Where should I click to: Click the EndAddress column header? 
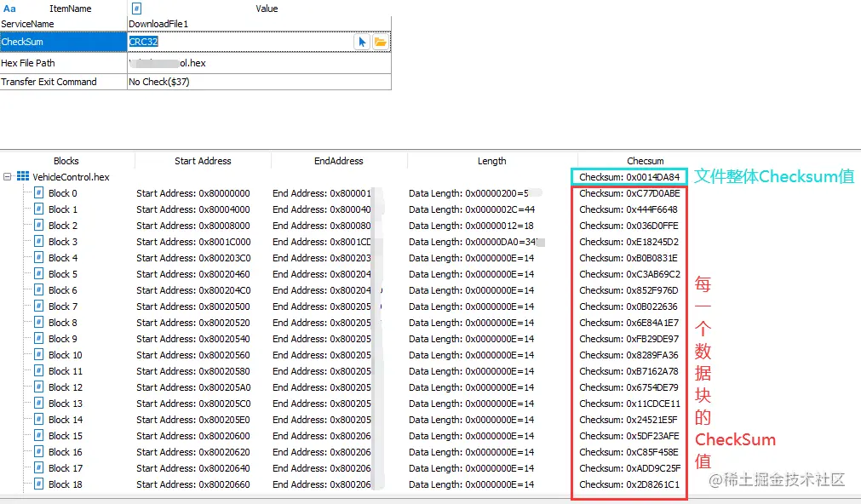tap(338, 161)
